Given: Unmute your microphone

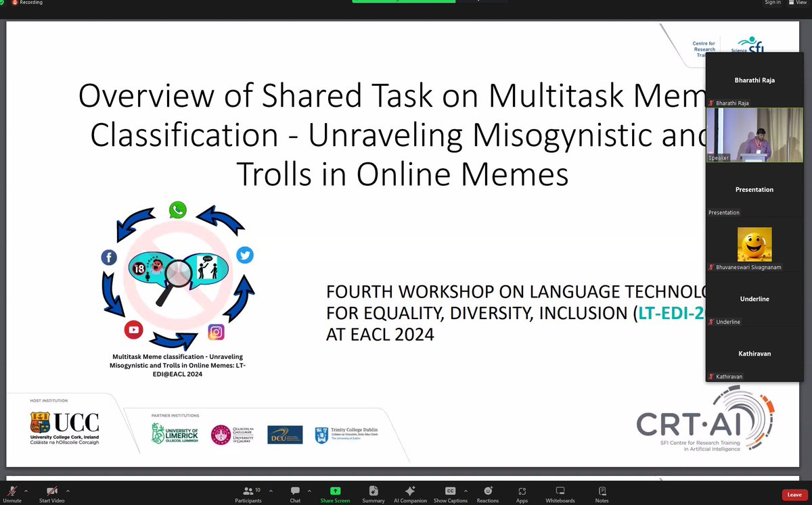Looking at the screenshot, I should pyautogui.click(x=14, y=494).
